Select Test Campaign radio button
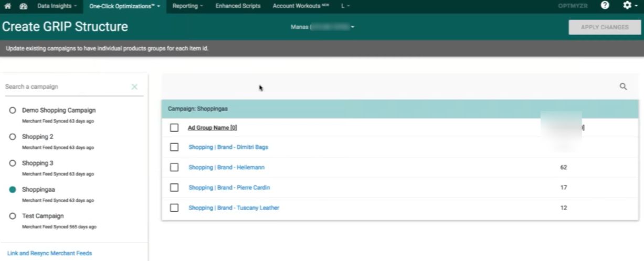644x261 pixels. click(13, 216)
